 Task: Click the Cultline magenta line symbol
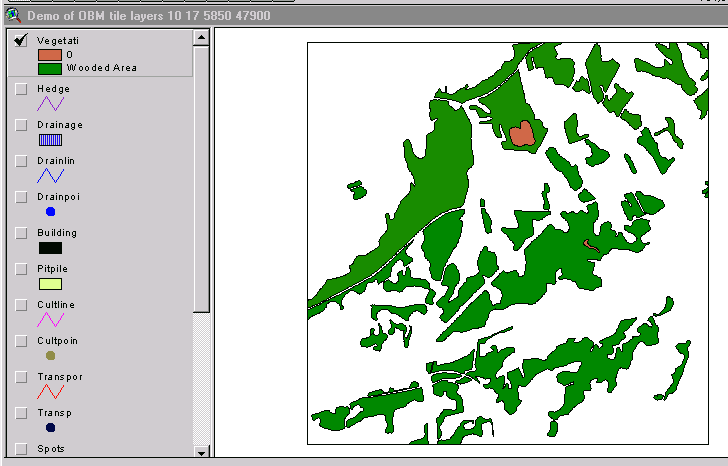(50, 320)
